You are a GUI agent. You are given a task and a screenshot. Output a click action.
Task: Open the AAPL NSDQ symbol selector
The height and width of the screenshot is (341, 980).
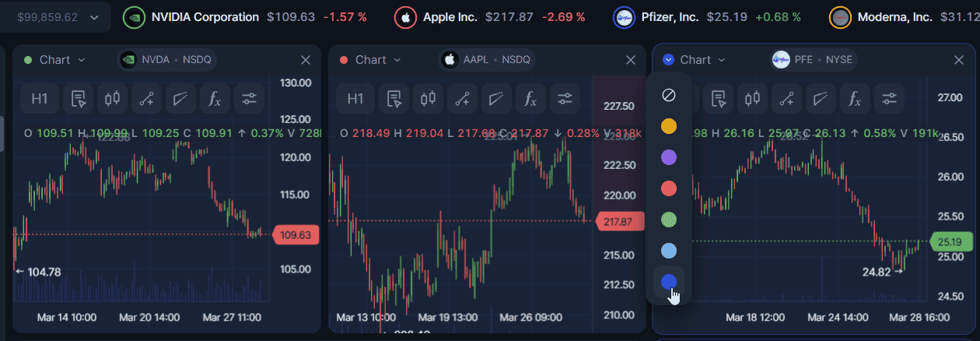click(487, 59)
